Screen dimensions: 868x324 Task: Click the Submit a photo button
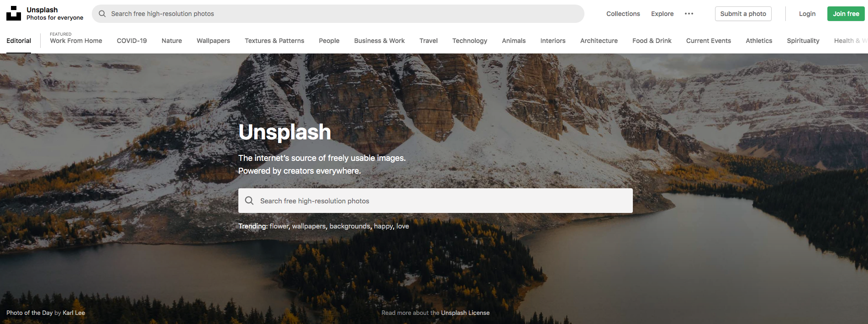point(743,14)
